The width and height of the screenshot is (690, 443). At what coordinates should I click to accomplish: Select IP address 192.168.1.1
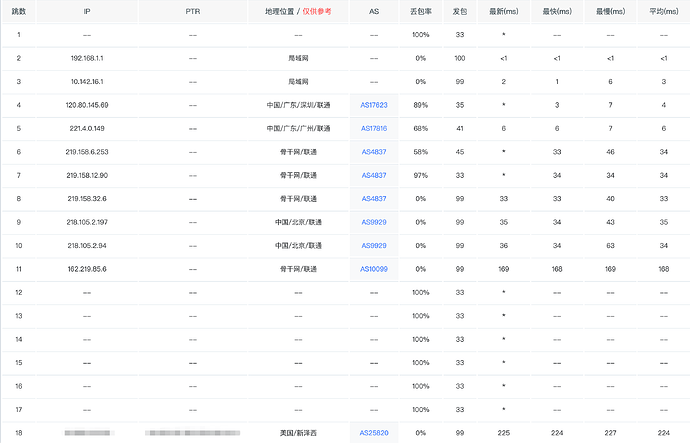87,58
